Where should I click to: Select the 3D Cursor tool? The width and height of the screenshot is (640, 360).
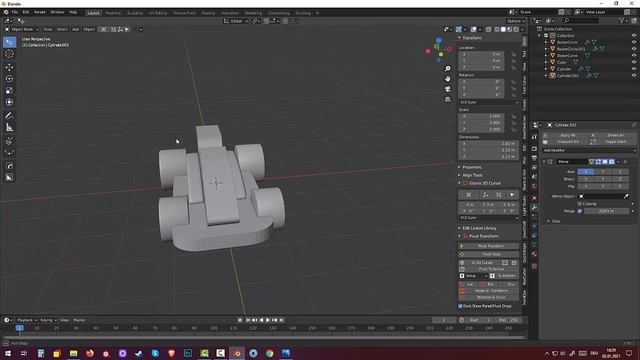tap(9, 54)
